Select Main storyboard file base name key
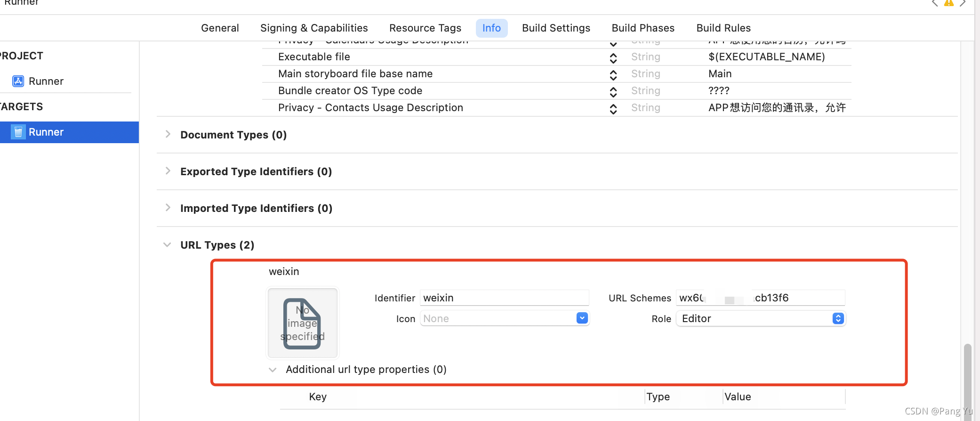Viewport: 980px width, 421px height. pos(355,74)
